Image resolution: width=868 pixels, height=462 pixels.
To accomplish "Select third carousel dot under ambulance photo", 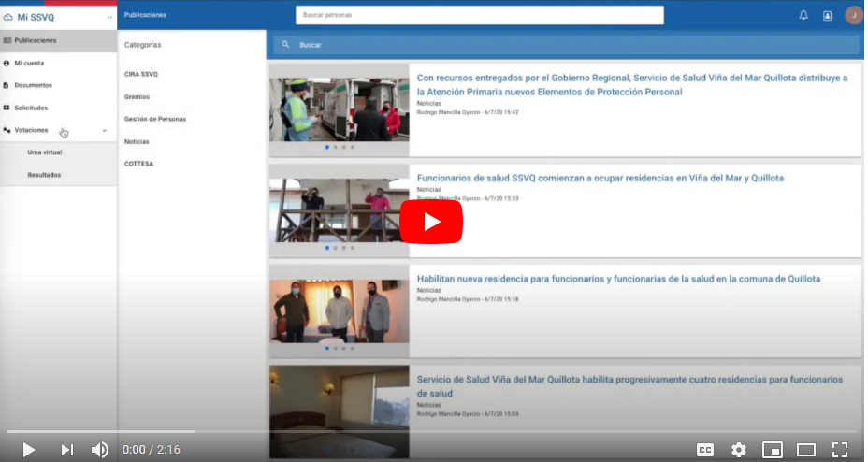I will click(344, 147).
